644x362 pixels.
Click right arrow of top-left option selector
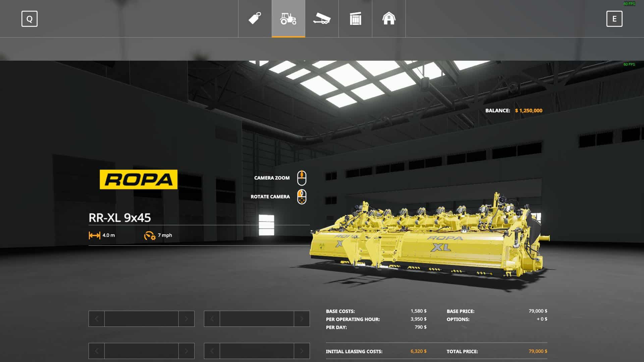tap(186, 319)
